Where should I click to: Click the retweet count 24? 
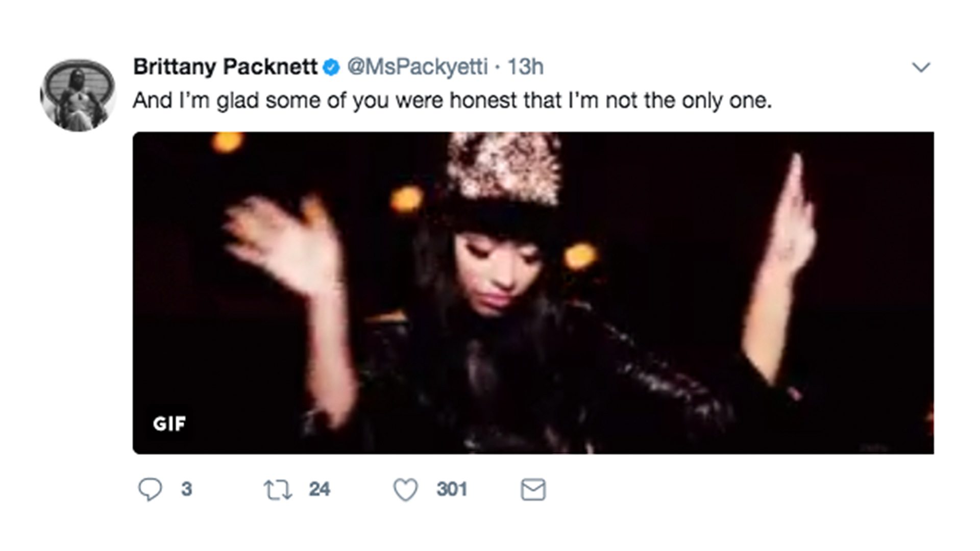tap(320, 489)
